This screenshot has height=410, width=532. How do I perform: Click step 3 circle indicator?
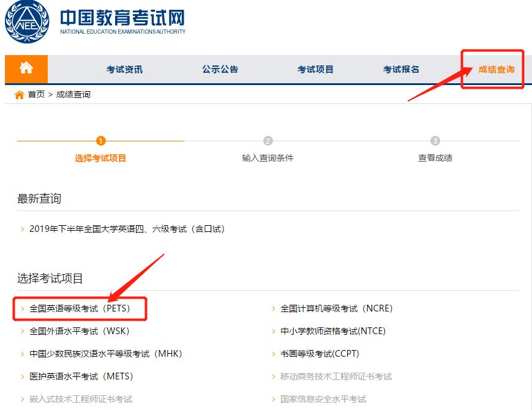[x=435, y=141]
